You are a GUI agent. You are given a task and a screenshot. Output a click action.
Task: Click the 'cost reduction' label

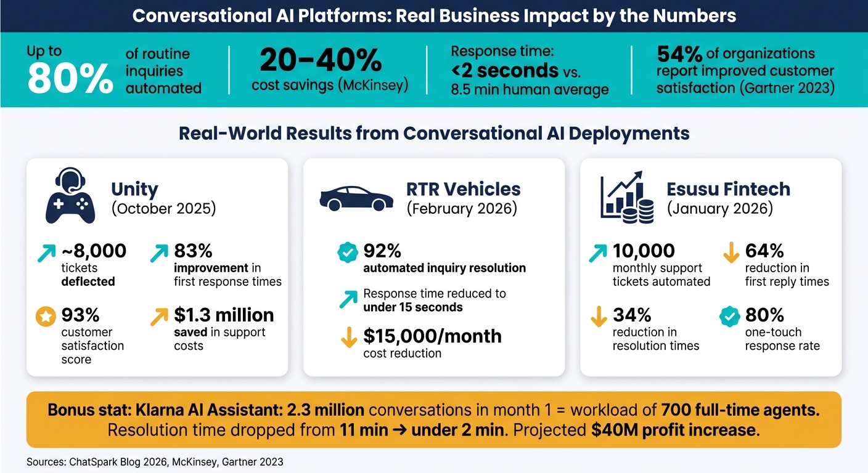pos(402,354)
